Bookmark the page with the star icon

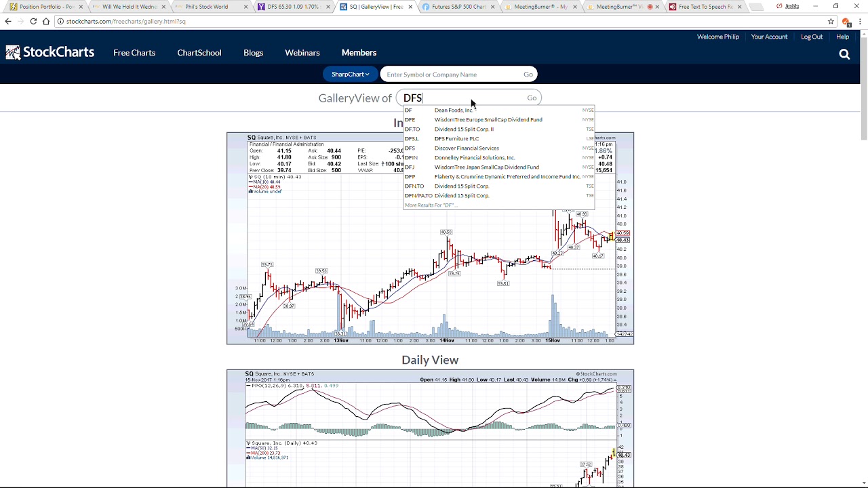(831, 21)
